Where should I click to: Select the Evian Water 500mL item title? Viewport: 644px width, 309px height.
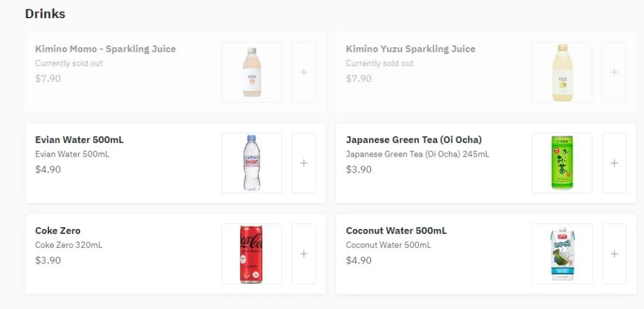pos(79,140)
